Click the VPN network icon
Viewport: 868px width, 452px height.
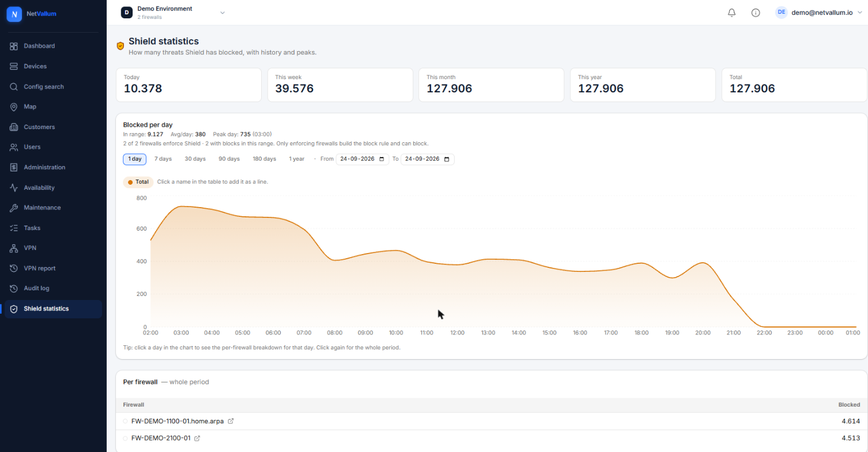(14, 248)
